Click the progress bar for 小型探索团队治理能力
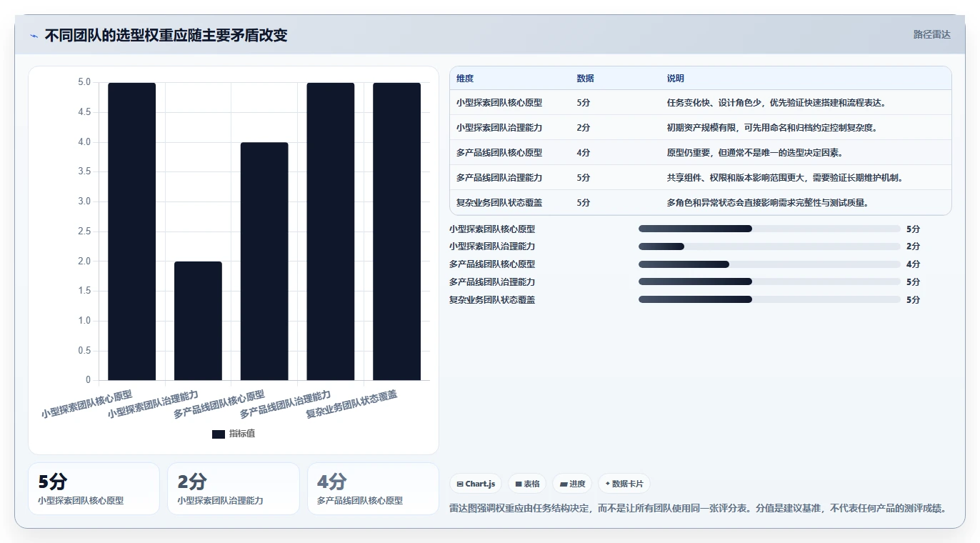This screenshot has width=980, height=543. click(x=769, y=246)
